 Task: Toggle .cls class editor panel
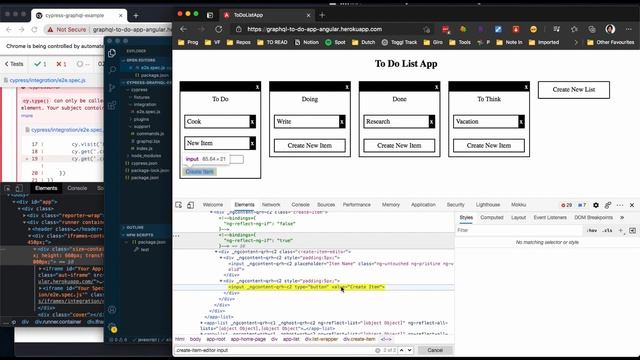607,231
